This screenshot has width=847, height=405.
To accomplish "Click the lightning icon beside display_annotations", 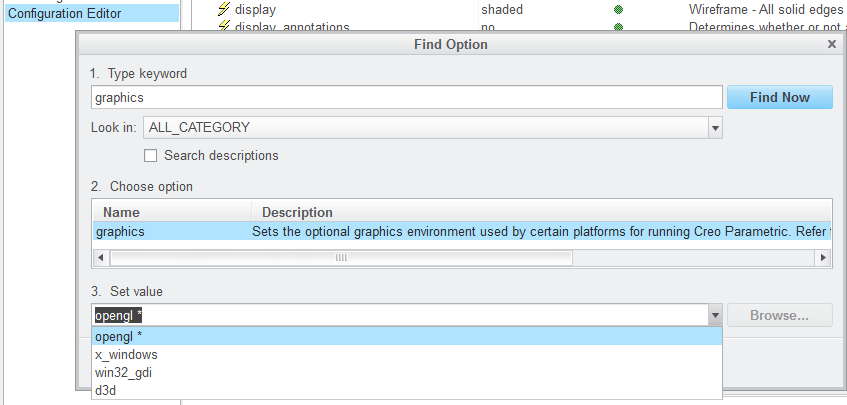I will pos(225,26).
